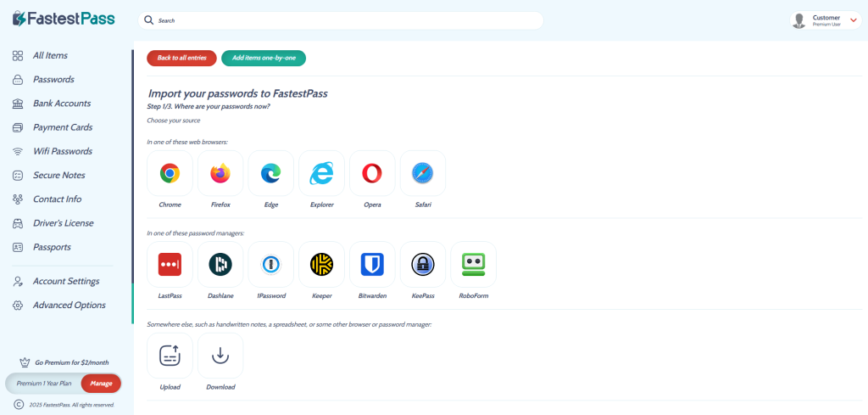The image size is (868, 415).
Task: Click the copyright FastestPass footer text
Action: coord(71,405)
